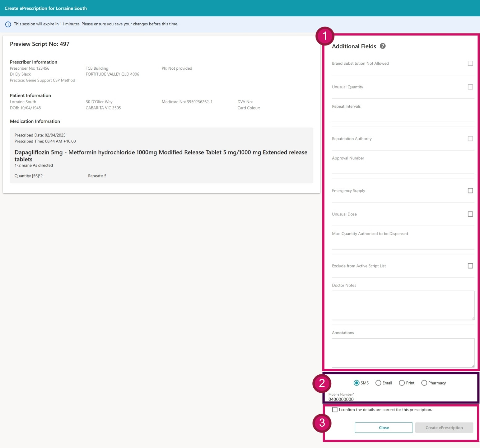Select the Print radio button
480x448 pixels.
pyautogui.click(x=402, y=383)
